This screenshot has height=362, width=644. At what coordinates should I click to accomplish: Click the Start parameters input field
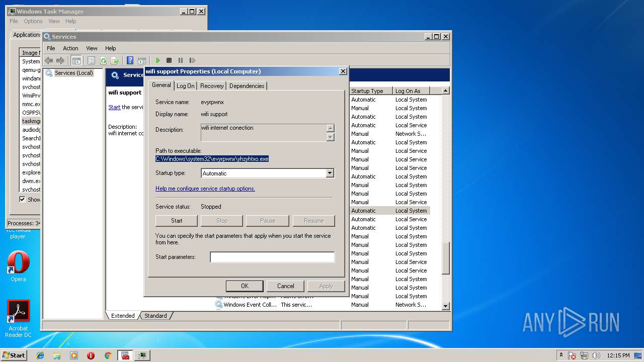(272, 257)
